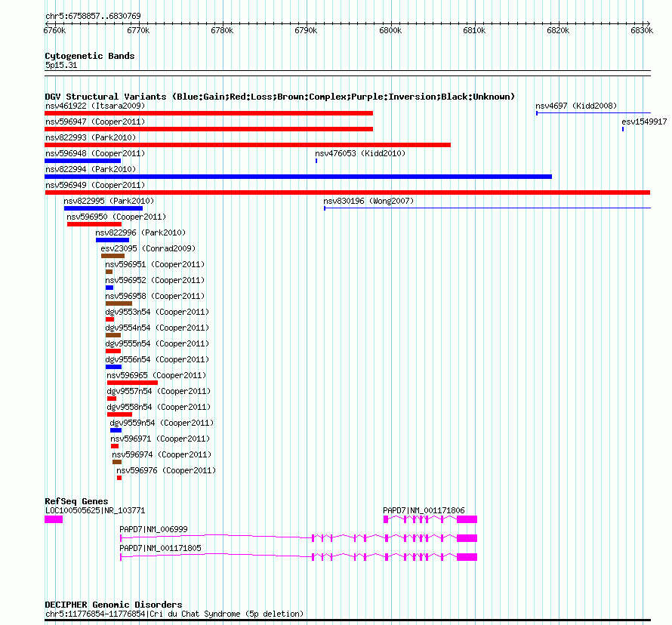Select the nsv596974 (Cooper2011) label
Viewport: 672px width, 625px height.
click(162, 454)
